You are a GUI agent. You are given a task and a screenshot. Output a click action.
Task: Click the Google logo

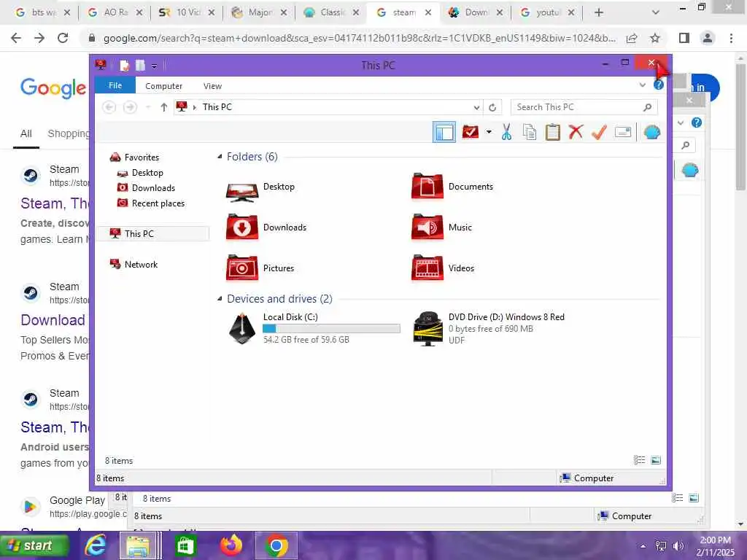point(53,87)
